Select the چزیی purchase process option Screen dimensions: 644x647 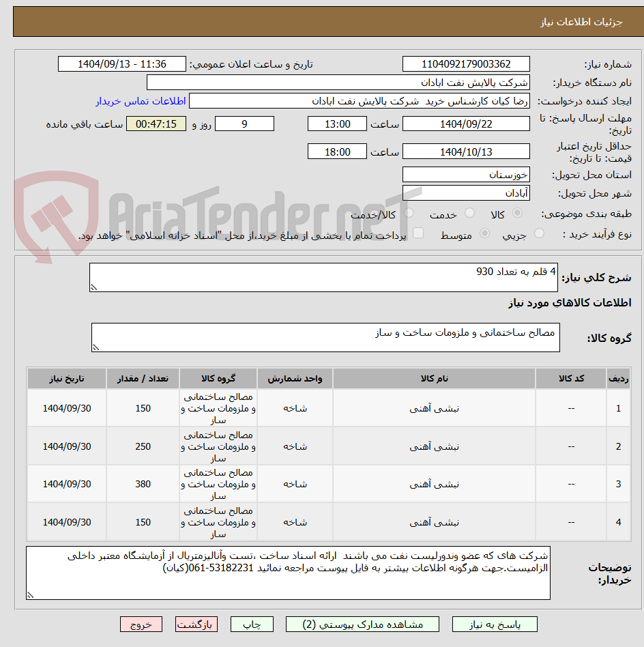coord(538,233)
